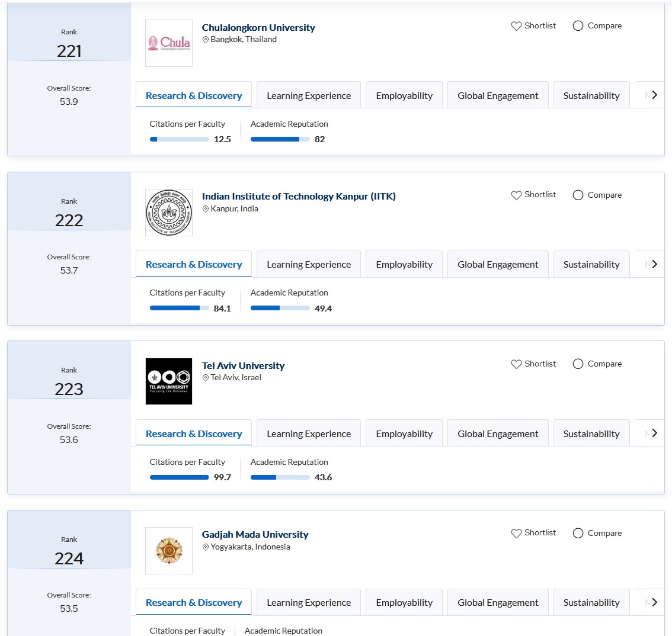The height and width of the screenshot is (636, 672).
Task: Enable Compare for Chulalongkorn University
Action: coord(578,26)
